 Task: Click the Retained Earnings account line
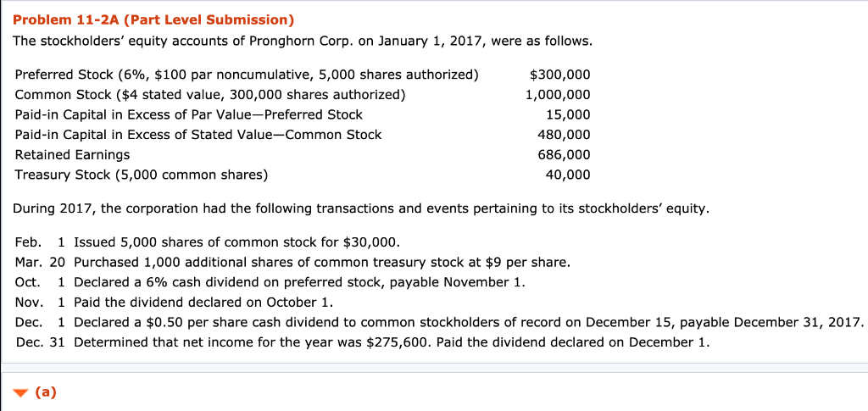point(72,154)
